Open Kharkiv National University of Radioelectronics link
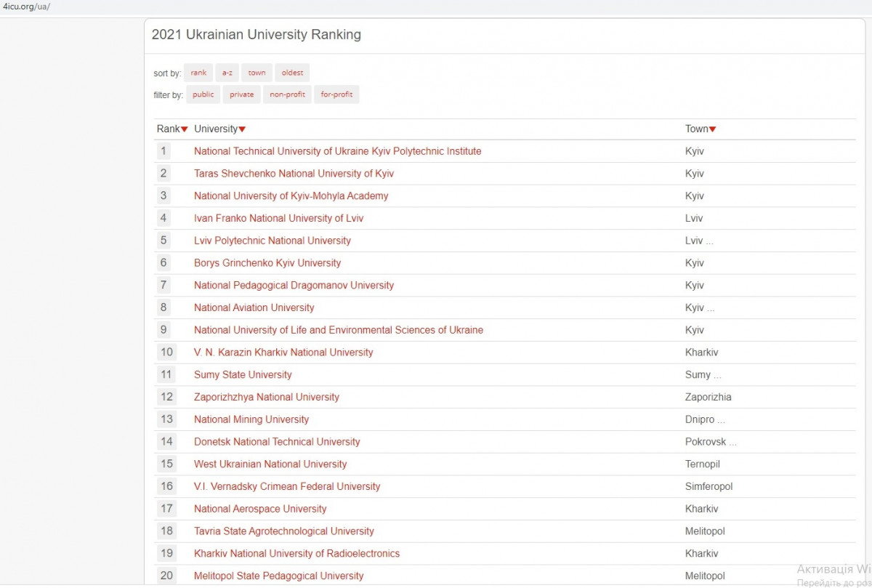Image resolution: width=872 pixels, height=588 pixels. [x=296, y=554]
